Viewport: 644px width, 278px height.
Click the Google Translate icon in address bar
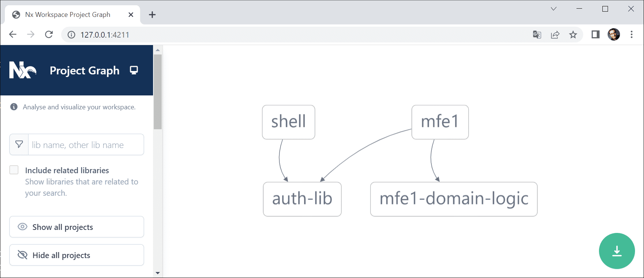pos(537,35)
